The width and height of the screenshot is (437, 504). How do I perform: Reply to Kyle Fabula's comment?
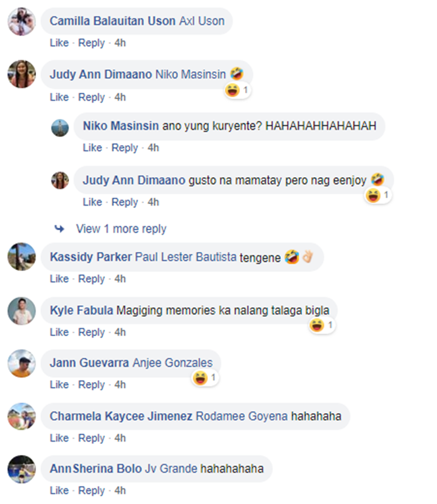[x=91, y=332]
